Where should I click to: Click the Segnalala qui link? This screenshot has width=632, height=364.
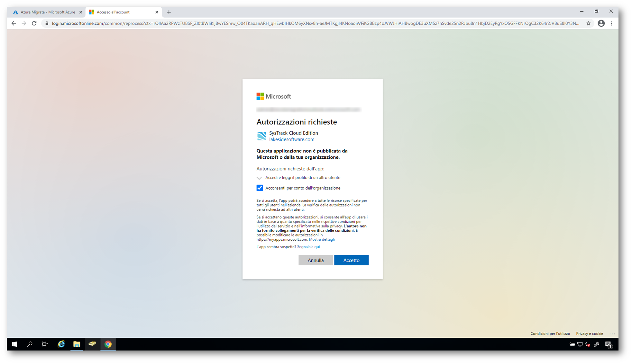tap(308, 247)
